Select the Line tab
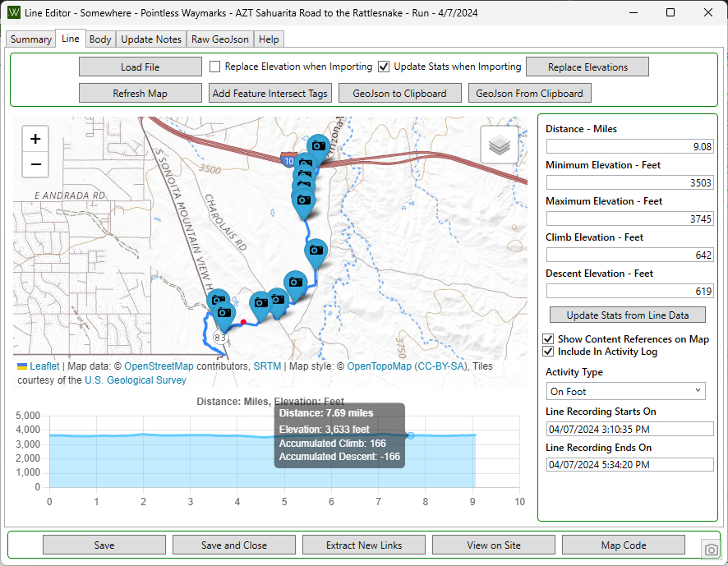This screenshot has height=566, width=728. (x=71, y=39)
